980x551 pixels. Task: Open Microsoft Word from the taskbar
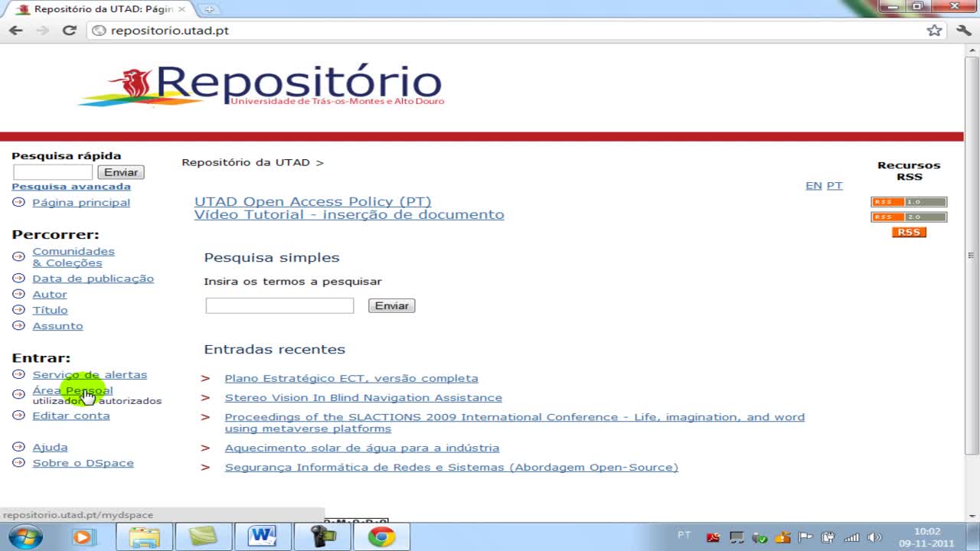click(x=262, y=536)
